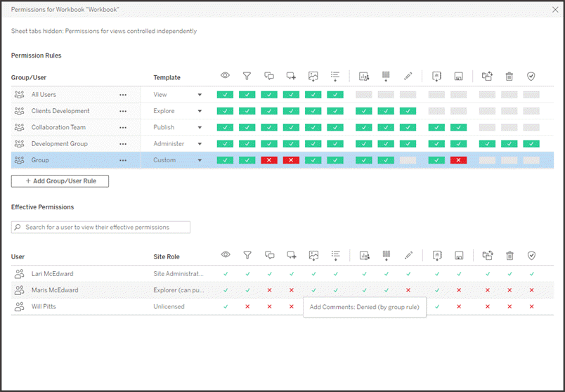Open the ellipsis menu for Development Group
This screenshot has width=565, height=392.
(x=123, y=144)
